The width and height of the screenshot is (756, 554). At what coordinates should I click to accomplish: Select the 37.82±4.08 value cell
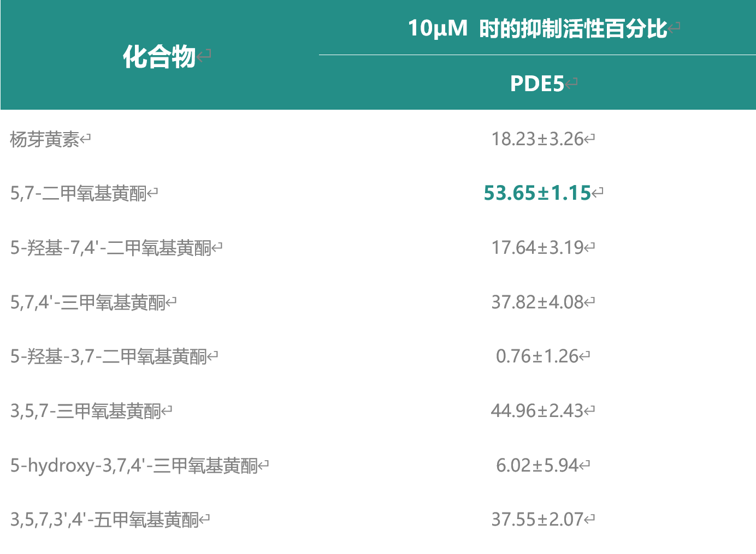pyautogui.click(x=537, y=302)
